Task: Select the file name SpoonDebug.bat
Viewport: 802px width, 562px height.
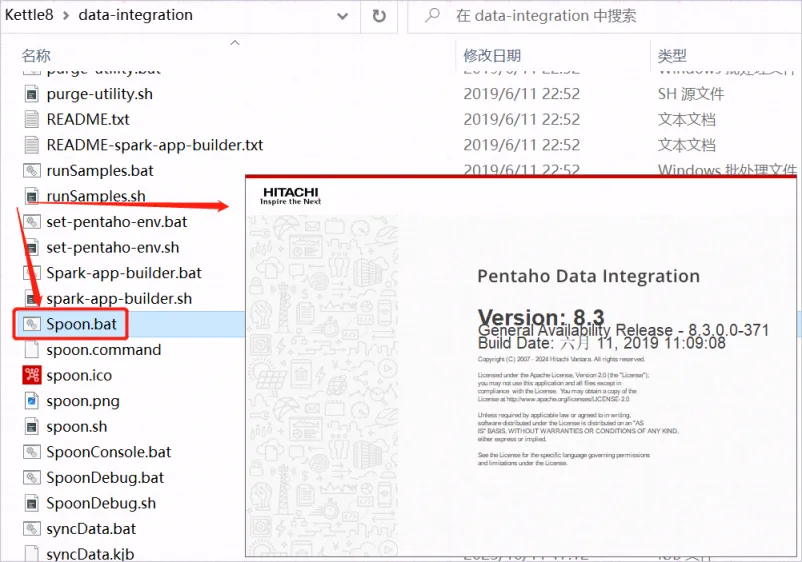Action: [105, 478]
